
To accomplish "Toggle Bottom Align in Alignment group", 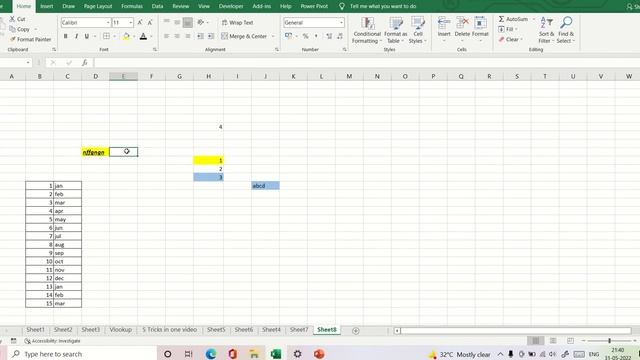I will pyautogui.click(x=188, y=22).
